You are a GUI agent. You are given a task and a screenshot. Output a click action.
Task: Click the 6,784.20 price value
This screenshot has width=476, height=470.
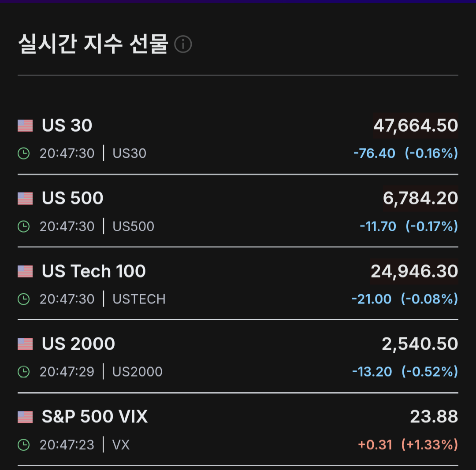coord(420,198)
